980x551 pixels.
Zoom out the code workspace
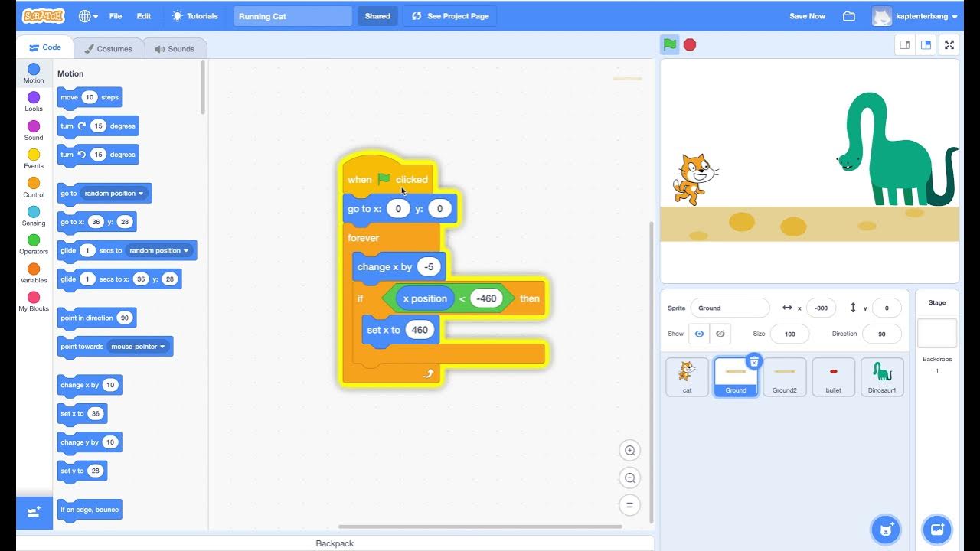(630, 478)
